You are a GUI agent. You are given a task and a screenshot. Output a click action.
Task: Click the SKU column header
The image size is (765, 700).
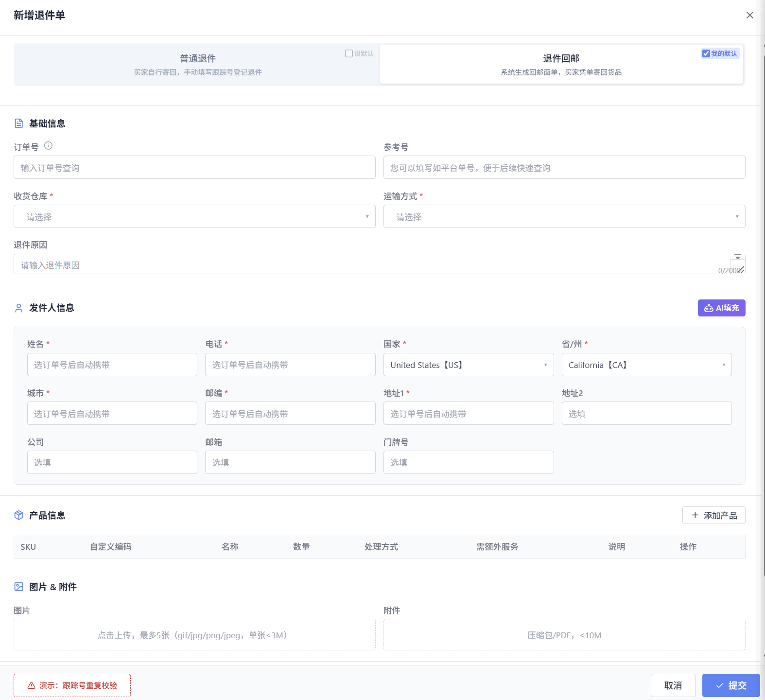pyautogui.click(x=28, y=547)
